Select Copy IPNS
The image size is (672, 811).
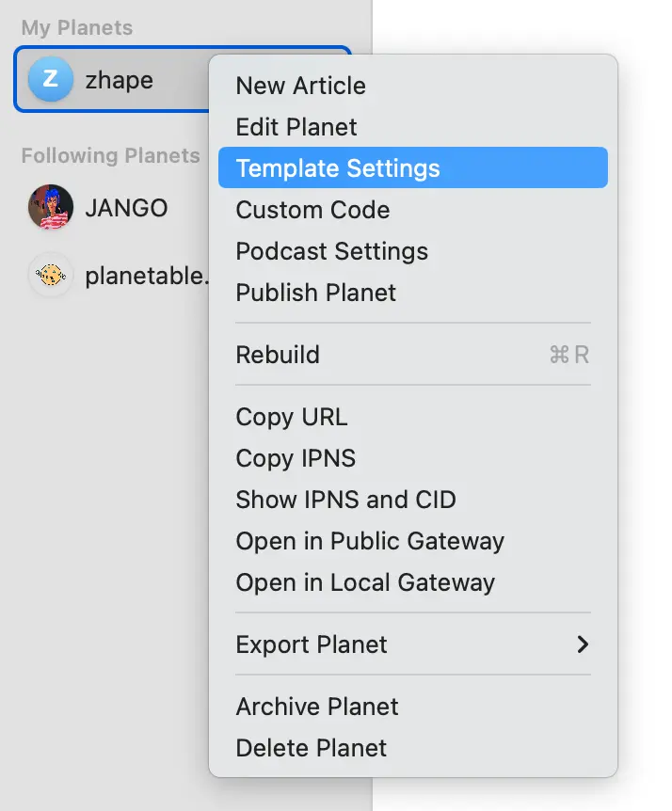296,458
